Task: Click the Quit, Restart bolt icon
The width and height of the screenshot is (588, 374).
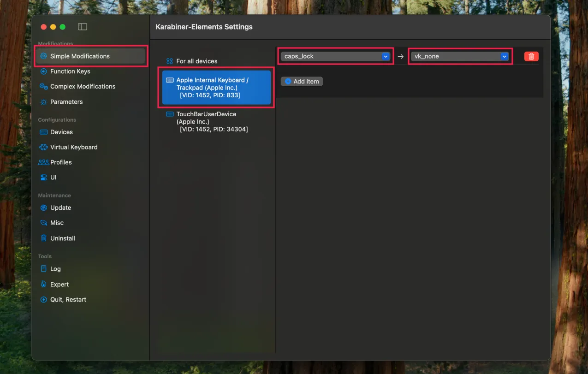Action: [x=44, y=300]
